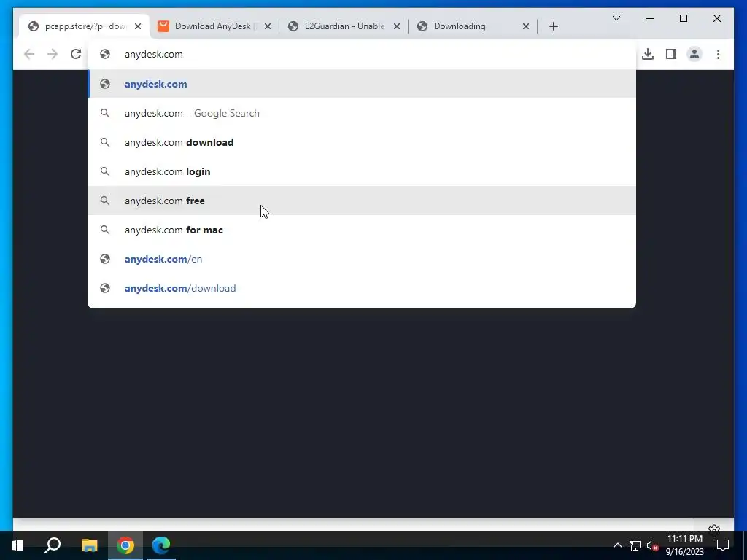Launch Microsoft Edge from the taskbar

[x=161, y=545]
